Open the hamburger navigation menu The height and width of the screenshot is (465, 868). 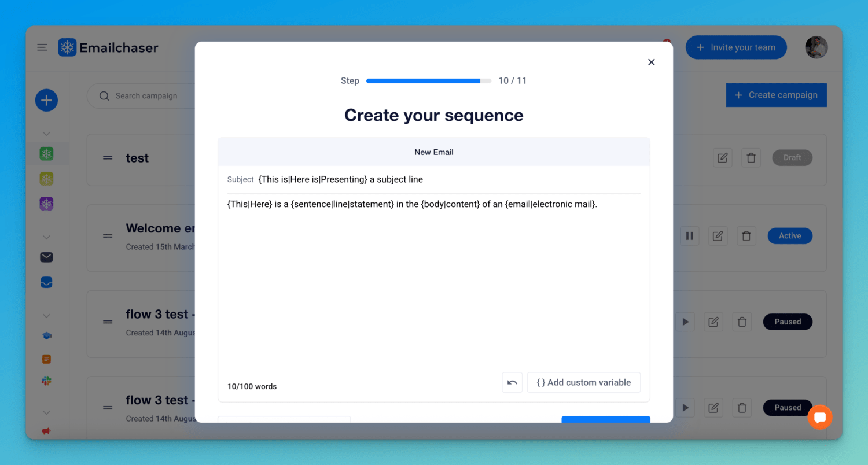pos(42,47)
